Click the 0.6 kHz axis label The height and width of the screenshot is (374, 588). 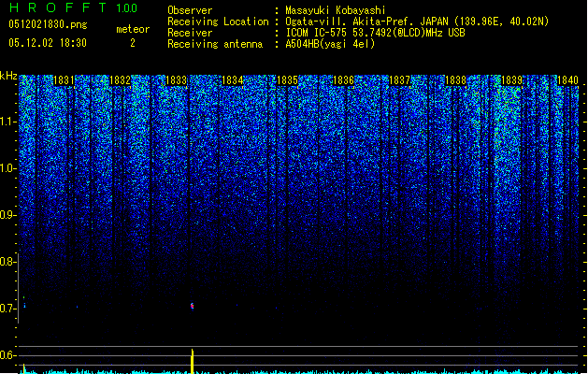coord(7,355)
